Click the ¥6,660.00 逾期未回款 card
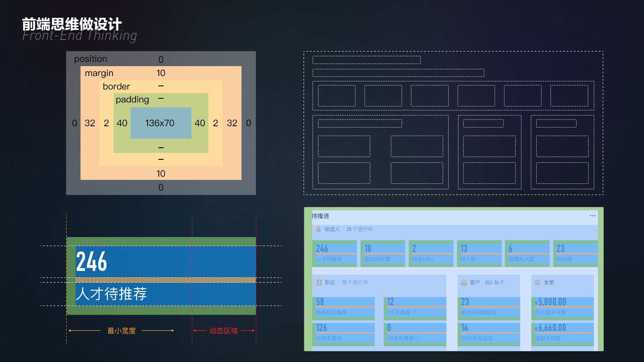644x362 pixels. point(562,333)
